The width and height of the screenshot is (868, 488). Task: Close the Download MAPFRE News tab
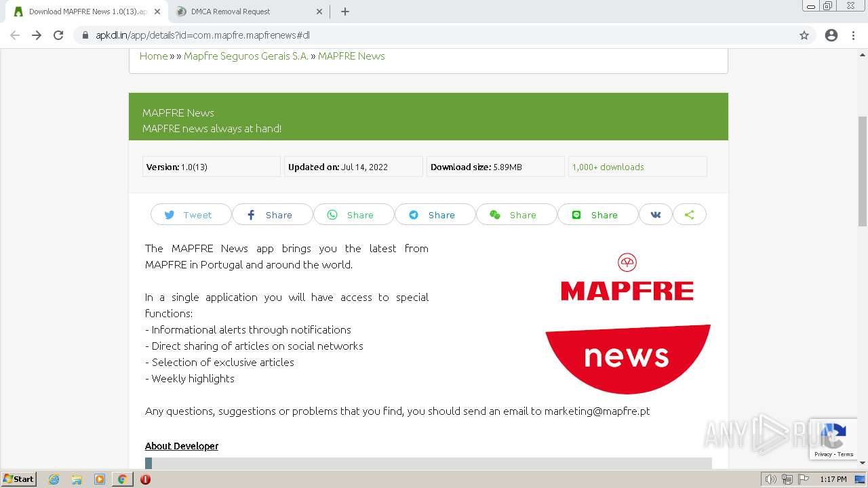tap(157, 12)
